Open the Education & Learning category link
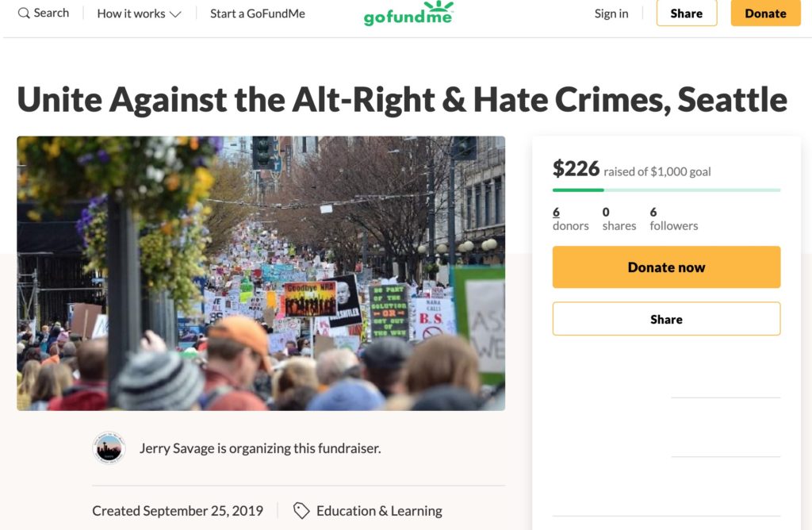 point(379,511)
